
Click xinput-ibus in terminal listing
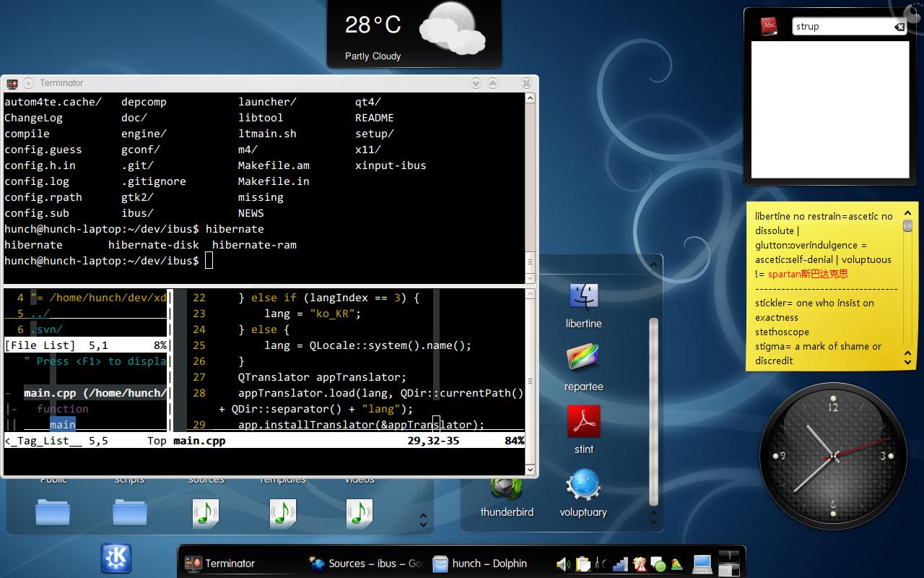tap(391, 165)
